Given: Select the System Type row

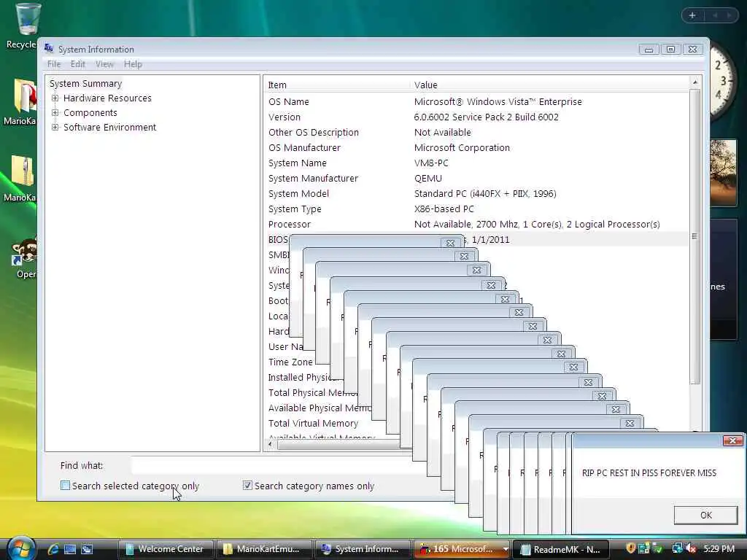Looking at the screenshot, I should [476, 209].
